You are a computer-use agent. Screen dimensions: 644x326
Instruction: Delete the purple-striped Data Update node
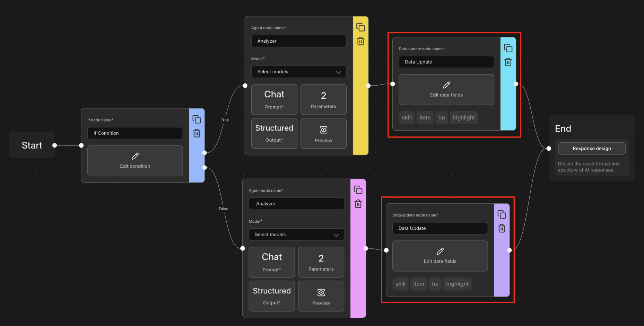click(502, 229)
